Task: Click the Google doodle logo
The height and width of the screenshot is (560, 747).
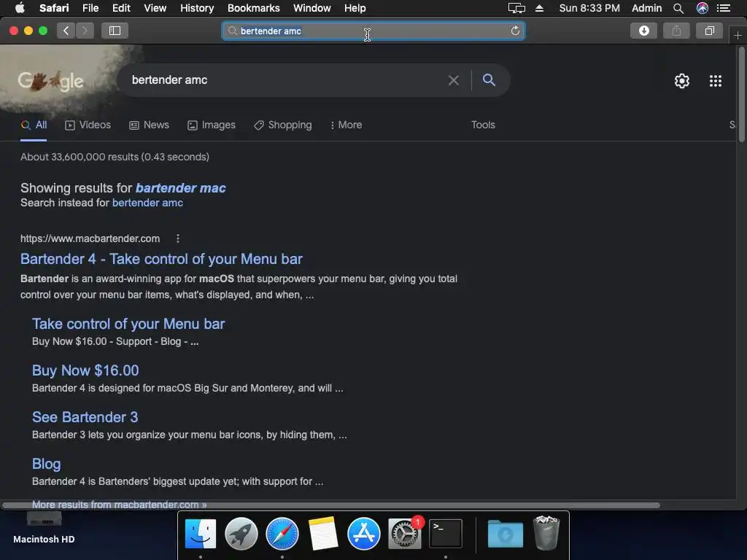Action: pyautogui.click(x=51, y=81)
